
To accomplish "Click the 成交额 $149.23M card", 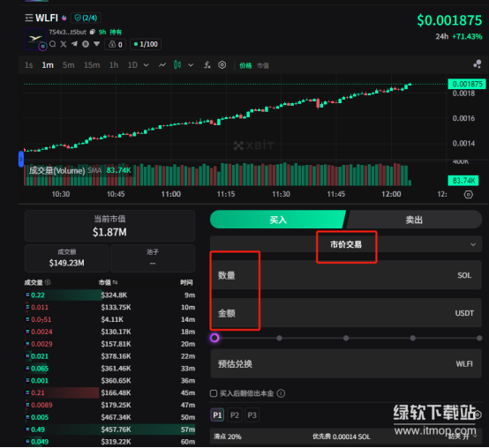I will point(67,258).
